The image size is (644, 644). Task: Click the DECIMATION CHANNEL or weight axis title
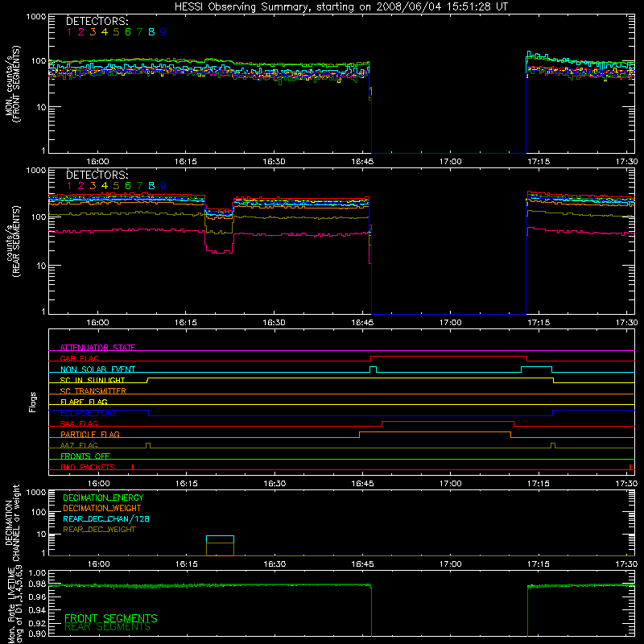coord(12,522)
